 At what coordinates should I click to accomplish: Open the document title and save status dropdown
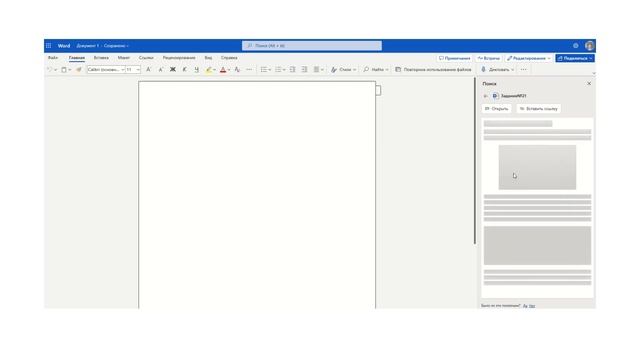tap(102, 46)
